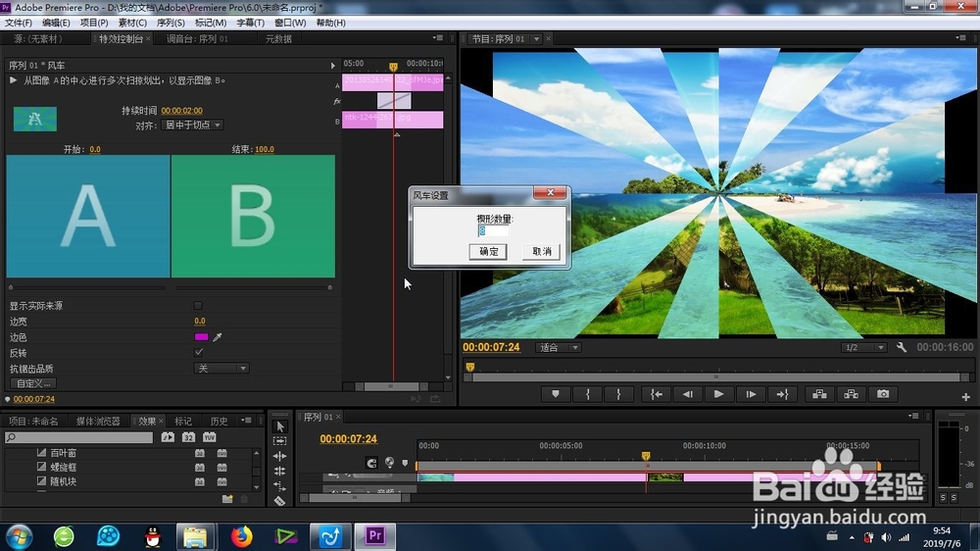Click the Add Marker button in Program monitor

(x=555, y=394)
